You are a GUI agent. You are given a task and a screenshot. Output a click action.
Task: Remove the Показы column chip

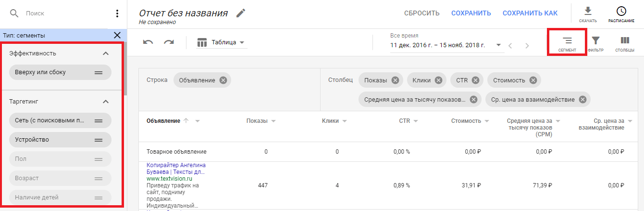pyautogui.click(x=395, y=80)
